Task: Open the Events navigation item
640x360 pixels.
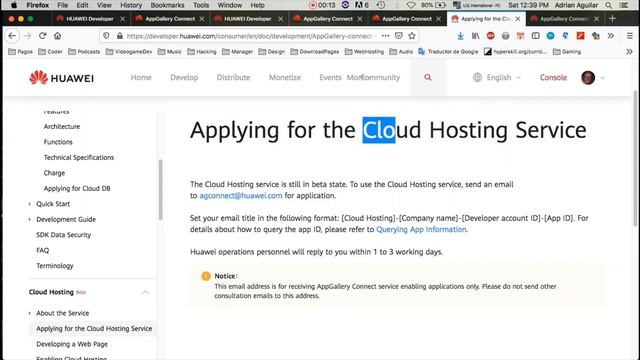Action: [330, 78]
